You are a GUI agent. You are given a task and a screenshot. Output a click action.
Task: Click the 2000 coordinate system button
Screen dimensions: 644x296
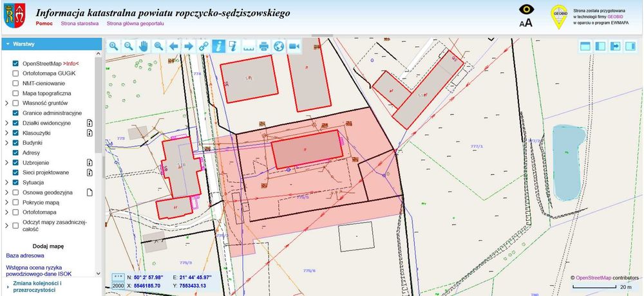pos(118,286)
